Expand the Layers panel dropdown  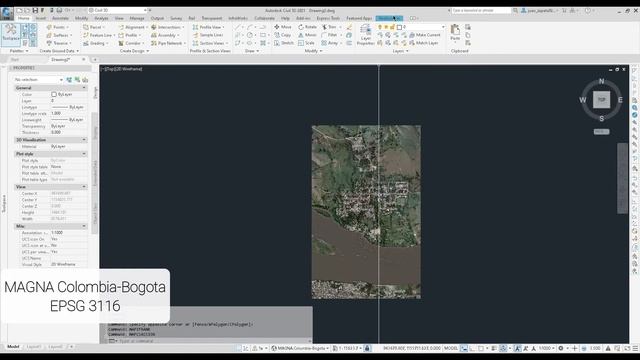(x=400, y=51)
